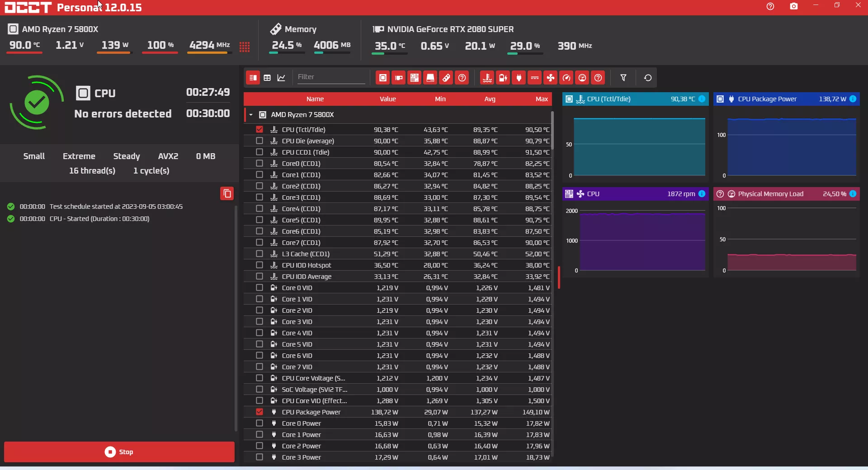Select the 'Test schedule started' log entry
The image size is (868, 470).
[116, 207]
